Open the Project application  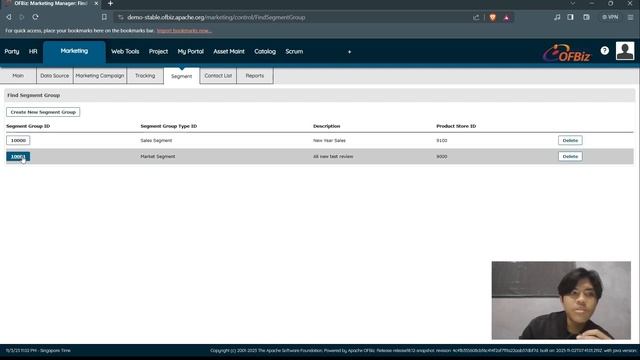(x=158, y=51)
